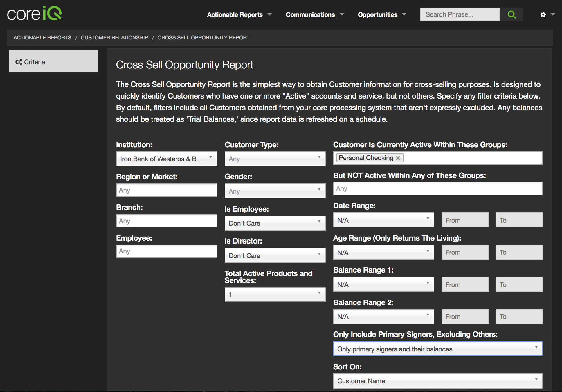Click the Customer Relationship breadcrumb link
Viewport: 562px width, 392px height.
click(x=114, y=38)
